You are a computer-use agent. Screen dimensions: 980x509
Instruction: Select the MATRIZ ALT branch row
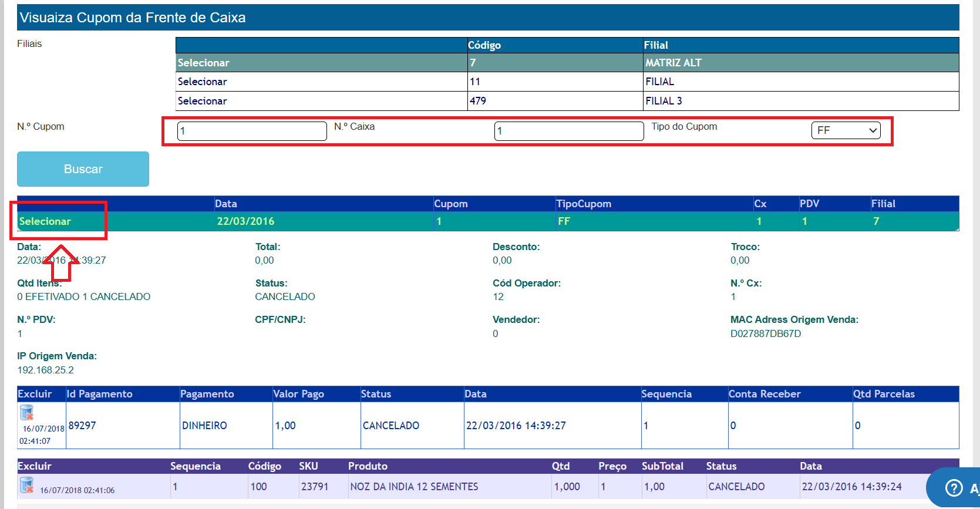click(x=203, y=63)
